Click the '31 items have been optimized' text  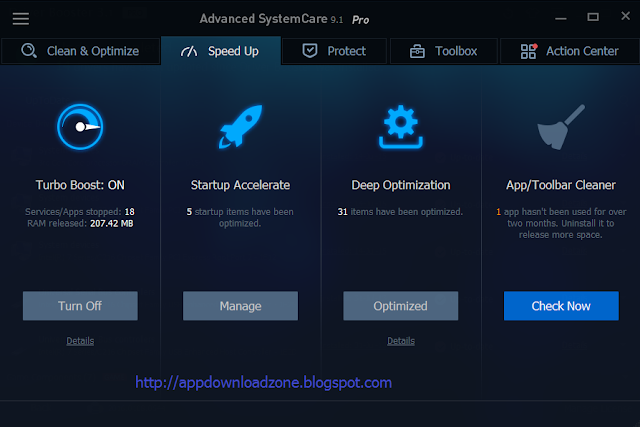(400, 212)
